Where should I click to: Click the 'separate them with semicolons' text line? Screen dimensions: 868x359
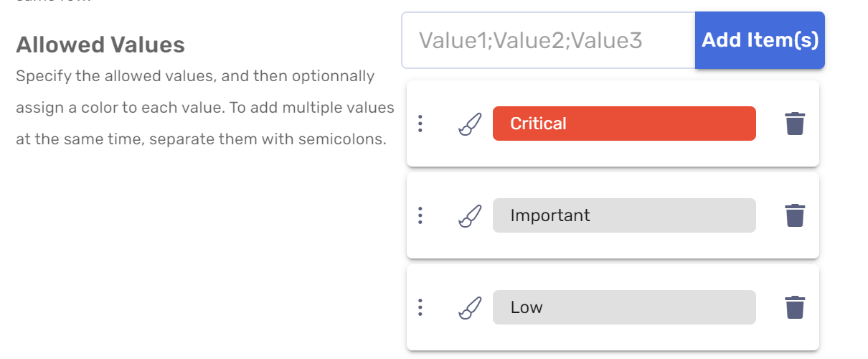click(x=201, y=139)
